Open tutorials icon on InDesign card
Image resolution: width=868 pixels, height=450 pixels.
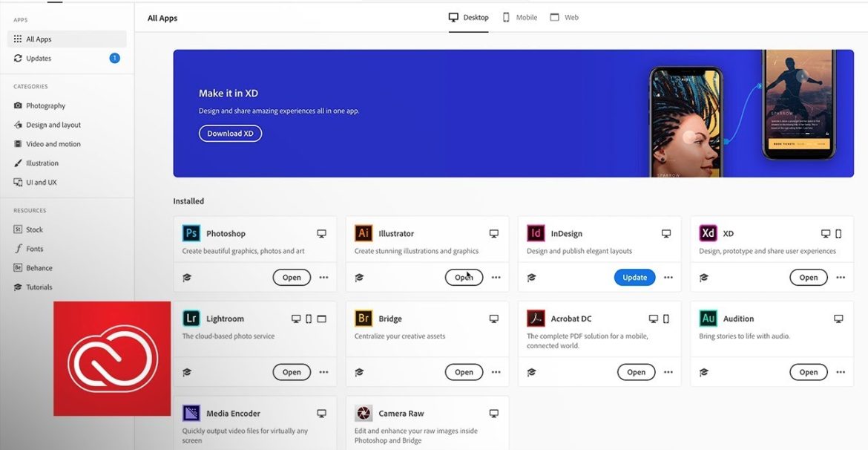(x=531, y=278)
